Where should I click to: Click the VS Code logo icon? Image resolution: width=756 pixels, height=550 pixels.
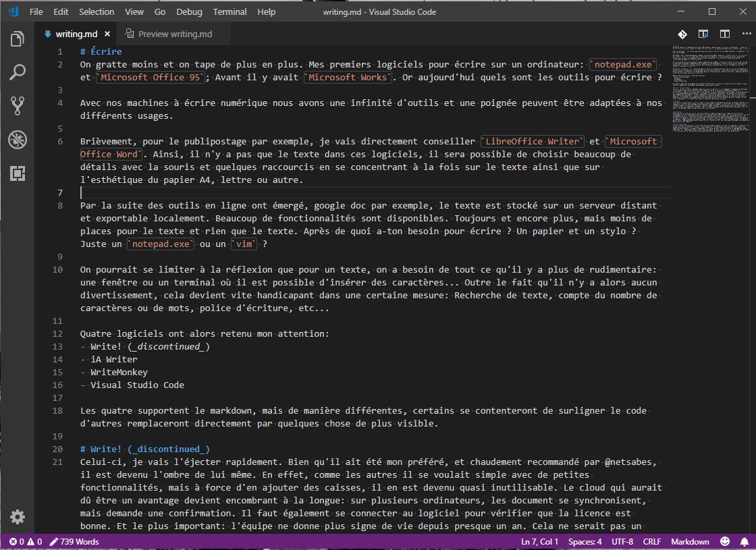click(x=13, y=11)
